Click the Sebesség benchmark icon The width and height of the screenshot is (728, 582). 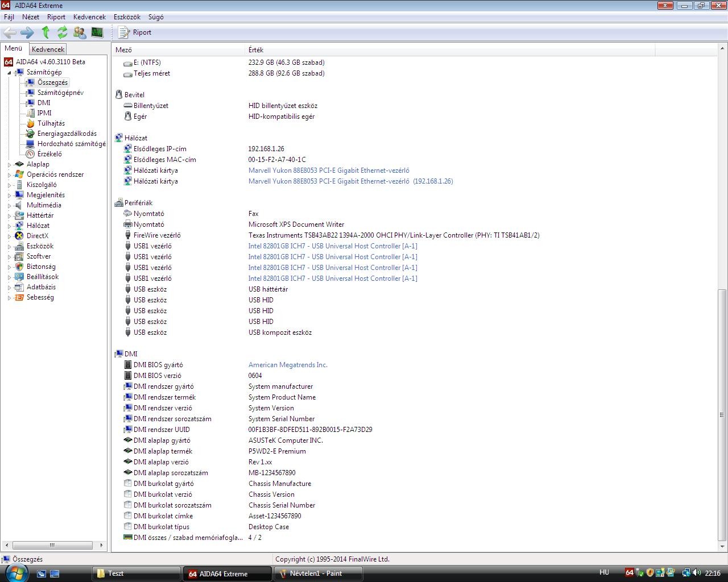coord(19,297)
